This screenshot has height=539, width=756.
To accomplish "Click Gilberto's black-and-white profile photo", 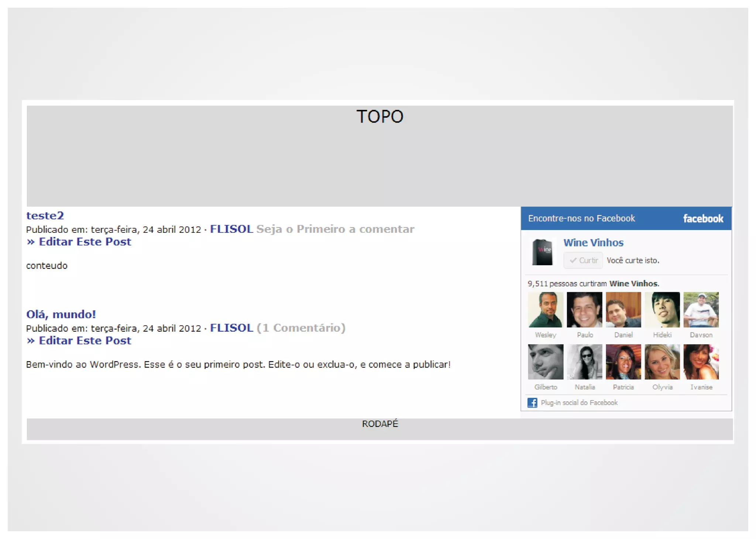I will (x=545, y=362).
